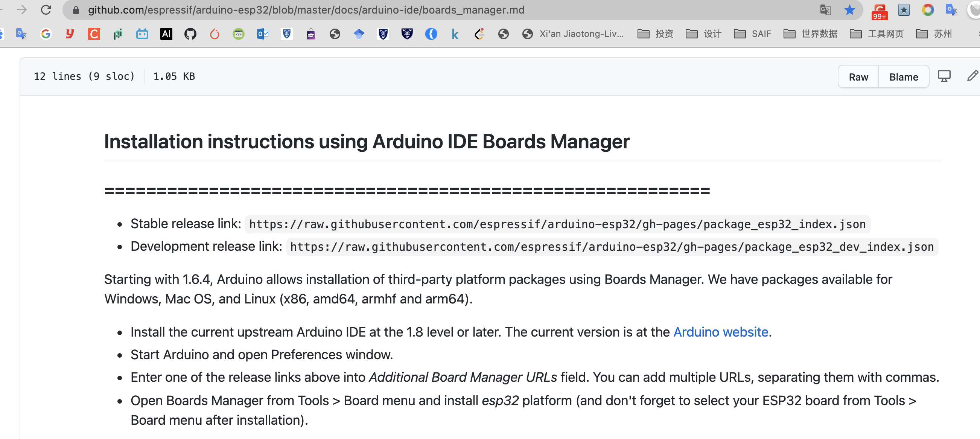
Task: Follow the Arduino website link
Action: point(721,332)
